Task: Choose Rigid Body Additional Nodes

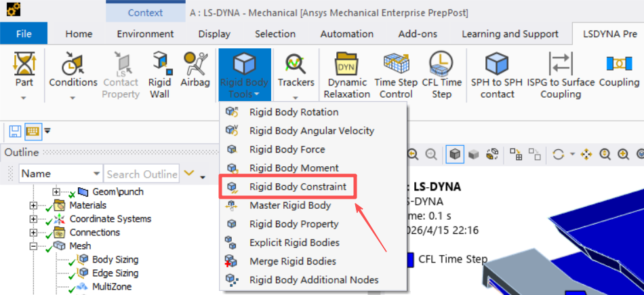Action: point(313,280)
